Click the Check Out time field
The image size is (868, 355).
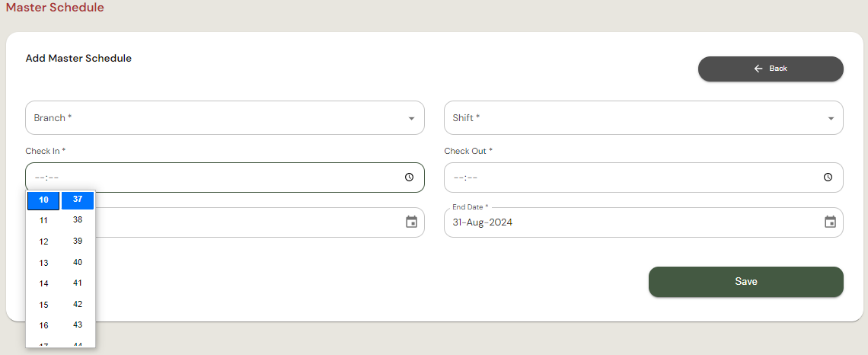(x=632, y=177)
